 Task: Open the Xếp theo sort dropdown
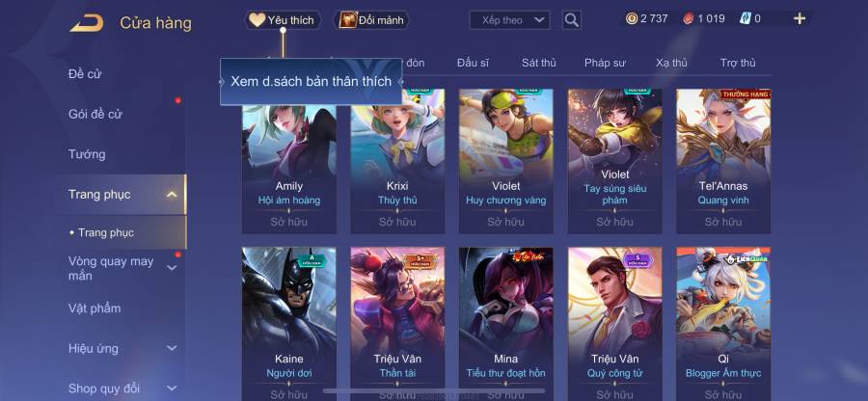pos(509,20)
